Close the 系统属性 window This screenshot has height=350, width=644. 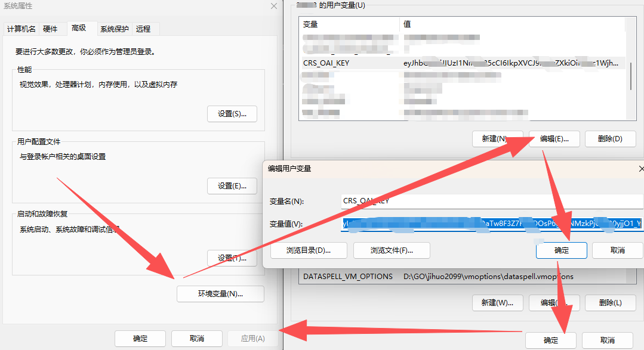click(x=273, y=6)
